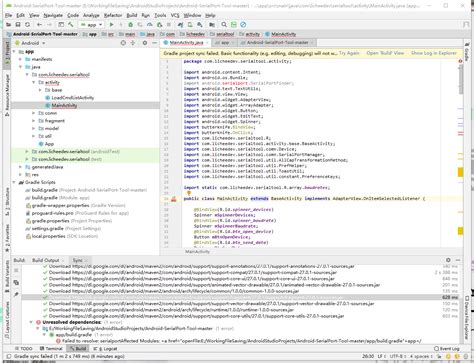Click the Try Again sync link
Screen dimensions: 474x363
349,53
